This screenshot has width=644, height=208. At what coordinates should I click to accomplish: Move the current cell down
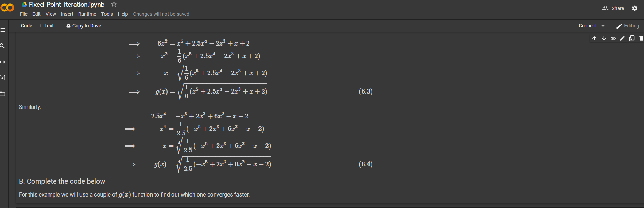[604, 38]
